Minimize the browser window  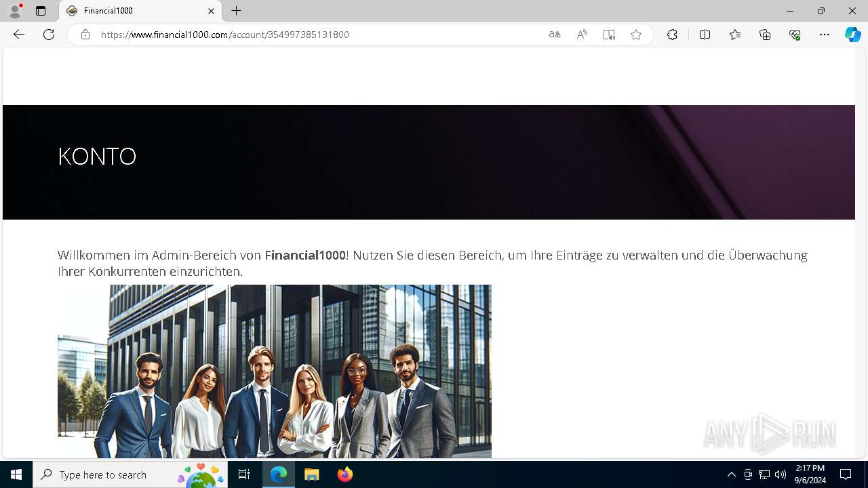pyautogui.click(x=789, y=11)
